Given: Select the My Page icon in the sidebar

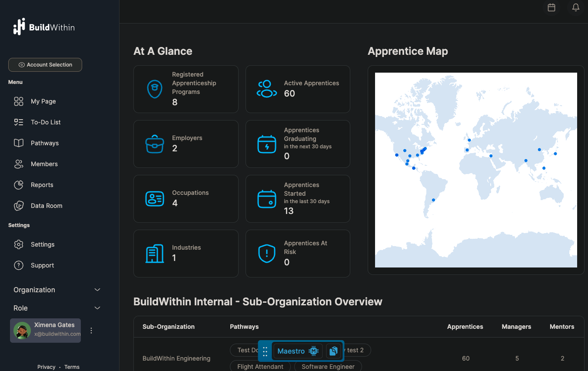Looking at the screenshot, I should click(x=18, y=101).
